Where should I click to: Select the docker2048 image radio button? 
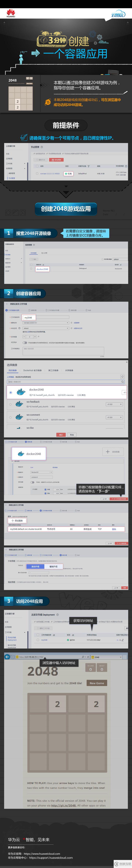[x=11, y=392]
